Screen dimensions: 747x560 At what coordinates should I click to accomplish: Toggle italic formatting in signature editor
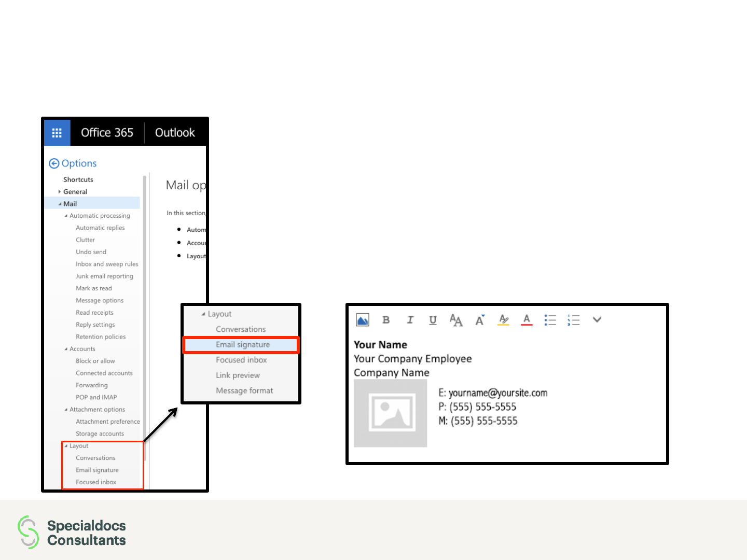click(410, 320)
